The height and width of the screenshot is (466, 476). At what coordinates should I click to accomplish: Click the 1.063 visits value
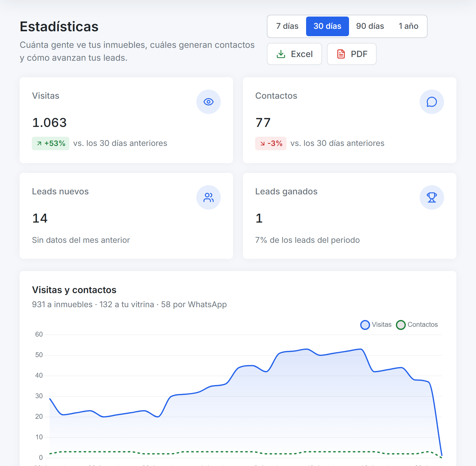point(49,123)
